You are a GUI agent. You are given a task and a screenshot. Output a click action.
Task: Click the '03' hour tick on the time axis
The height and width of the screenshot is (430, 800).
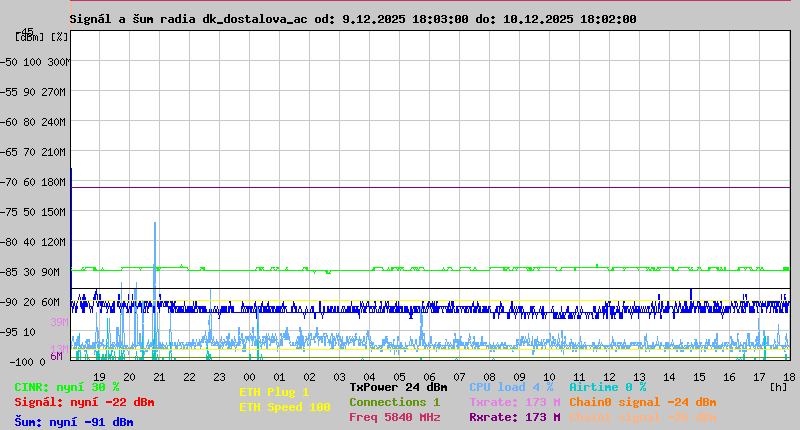pyautogui.click(x=339, y=377)
